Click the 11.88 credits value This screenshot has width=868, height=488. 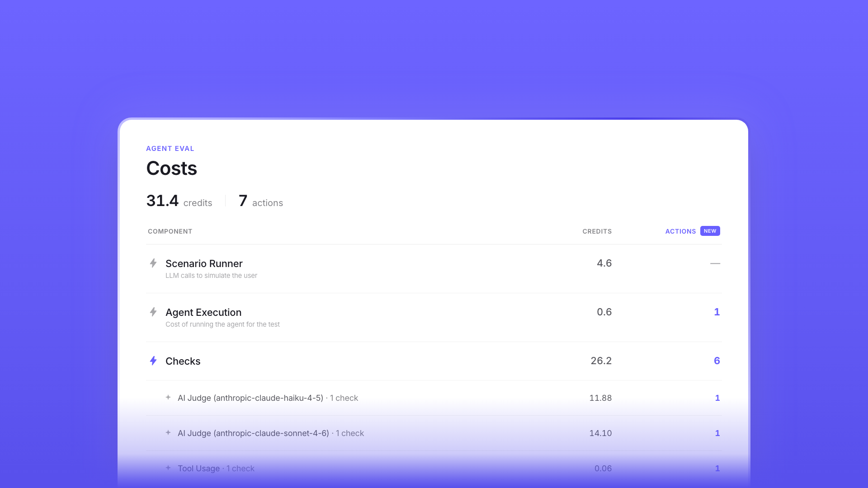tap(600, 398)
